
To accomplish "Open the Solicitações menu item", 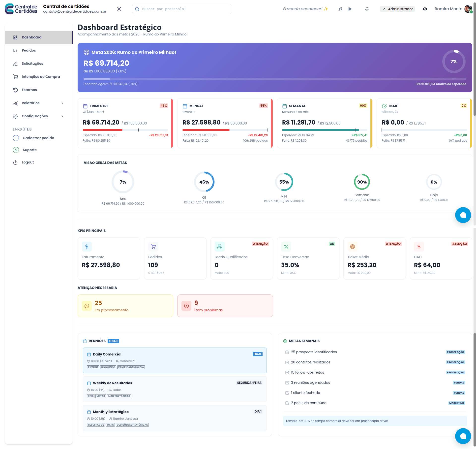I will [x=32, y=64].
